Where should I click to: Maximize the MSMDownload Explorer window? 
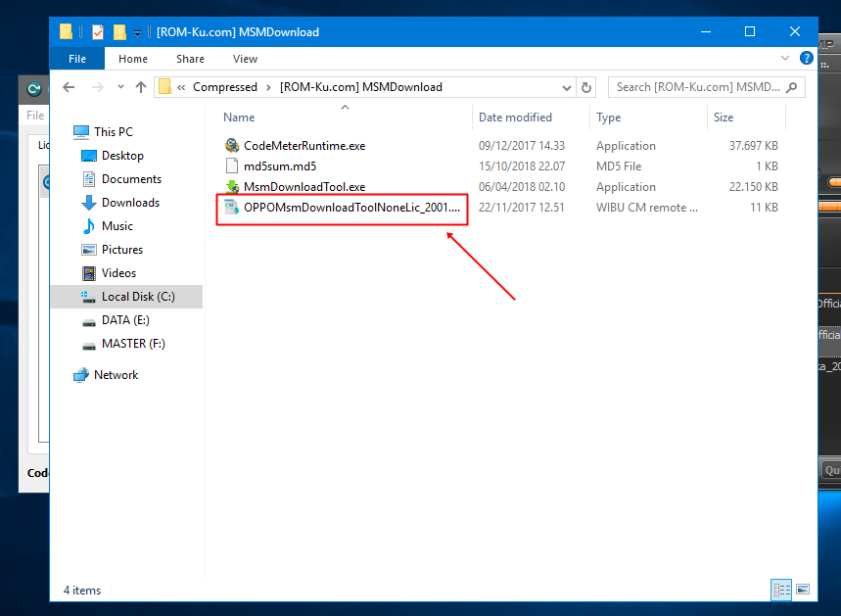coord(750,31)
